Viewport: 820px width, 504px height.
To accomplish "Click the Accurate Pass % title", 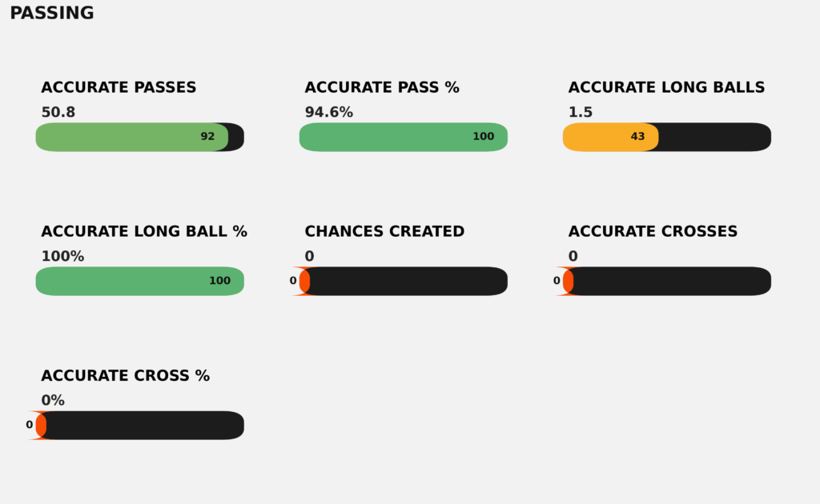I will (x=382, y=88).
